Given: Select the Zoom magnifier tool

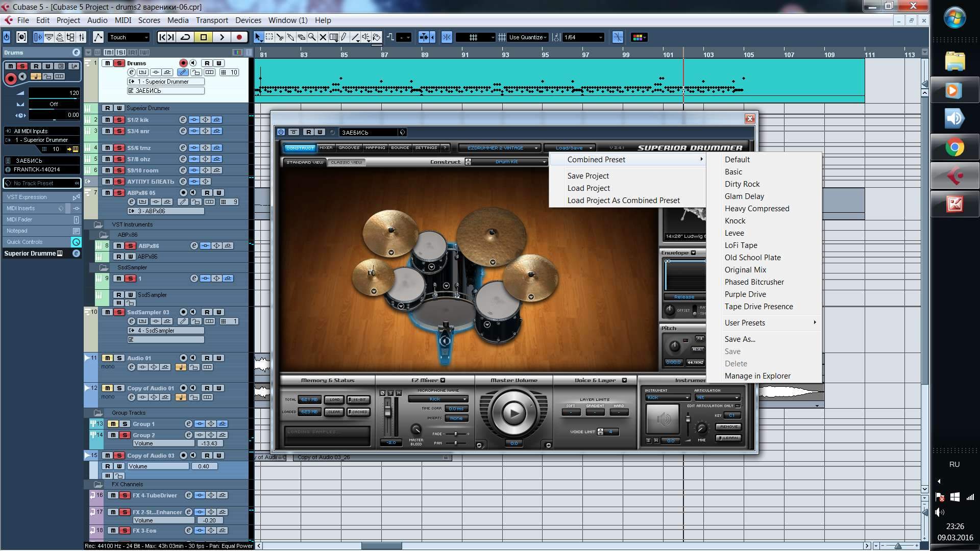Looking at the screenshot, I should coord(312,37).
